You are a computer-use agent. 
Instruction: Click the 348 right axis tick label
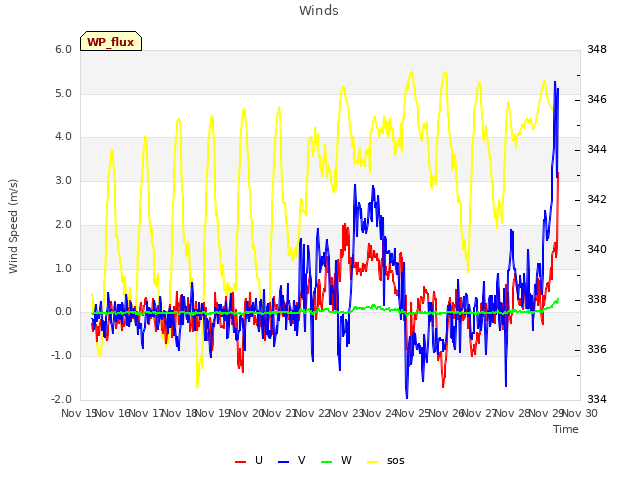click(x=597, y=49)
